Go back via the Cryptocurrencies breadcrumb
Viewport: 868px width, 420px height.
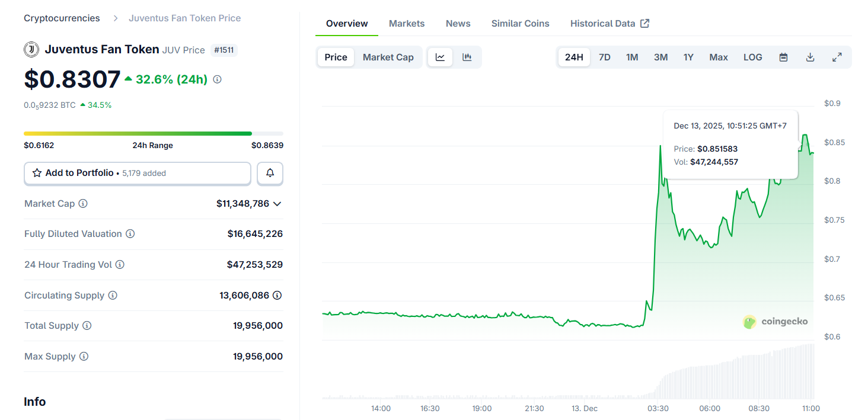point(62,18)
